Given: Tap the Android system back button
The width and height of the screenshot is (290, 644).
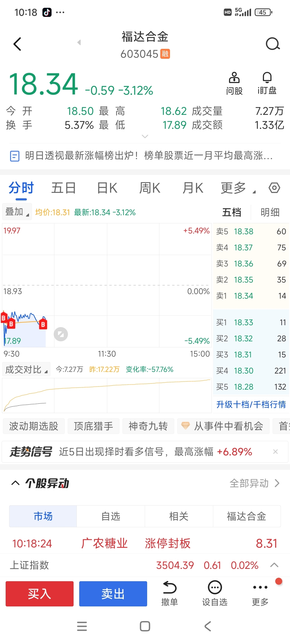Looking at the screenshot, I should tap(208, 626).
